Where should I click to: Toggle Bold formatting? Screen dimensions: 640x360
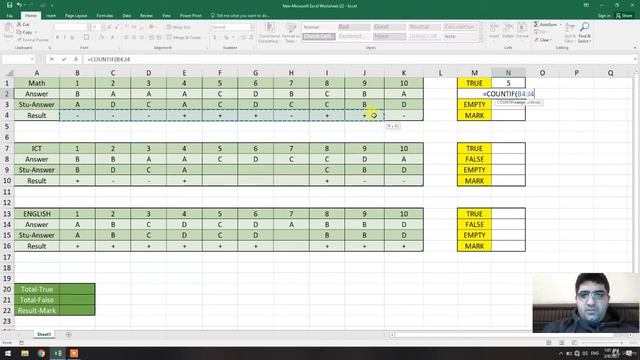(57, 37)
